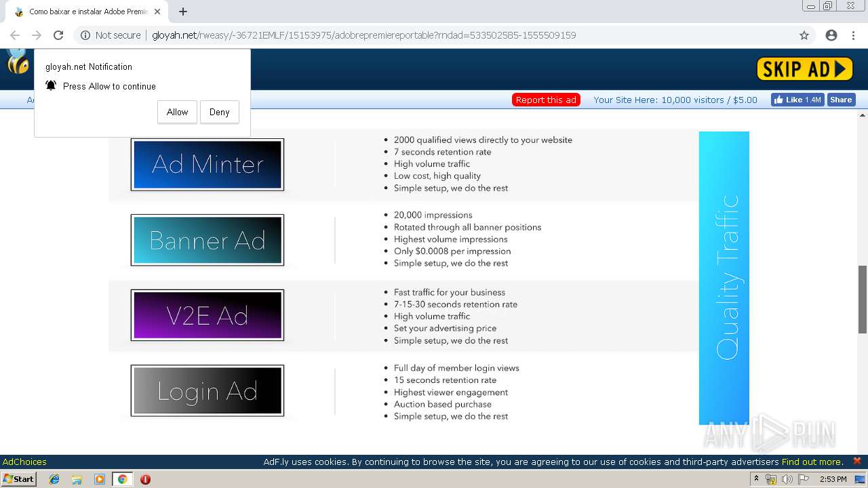The image size is (868, 488).
Task: Close the Adobe Premiere tab
Action: click(x=157, y=12)
